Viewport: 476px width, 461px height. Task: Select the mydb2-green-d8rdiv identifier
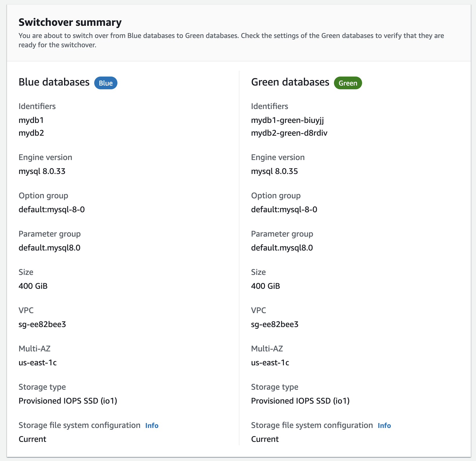point(289,133)
